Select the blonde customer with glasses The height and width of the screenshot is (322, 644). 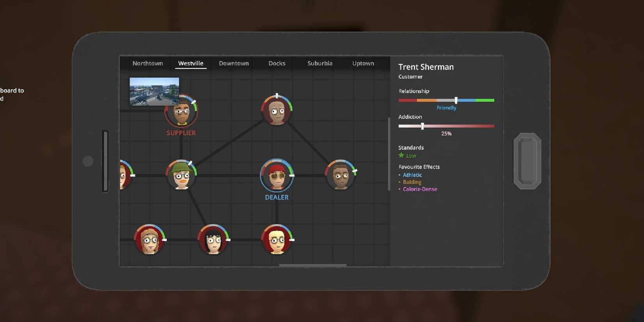(x=277, y=240)
